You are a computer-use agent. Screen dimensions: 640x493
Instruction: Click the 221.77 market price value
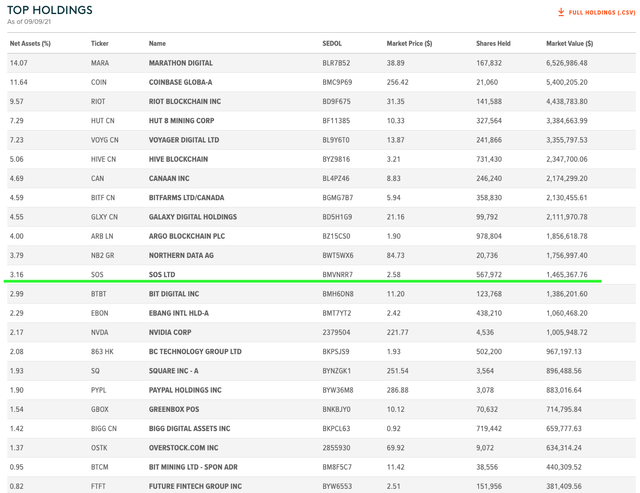tap(398, 332)
